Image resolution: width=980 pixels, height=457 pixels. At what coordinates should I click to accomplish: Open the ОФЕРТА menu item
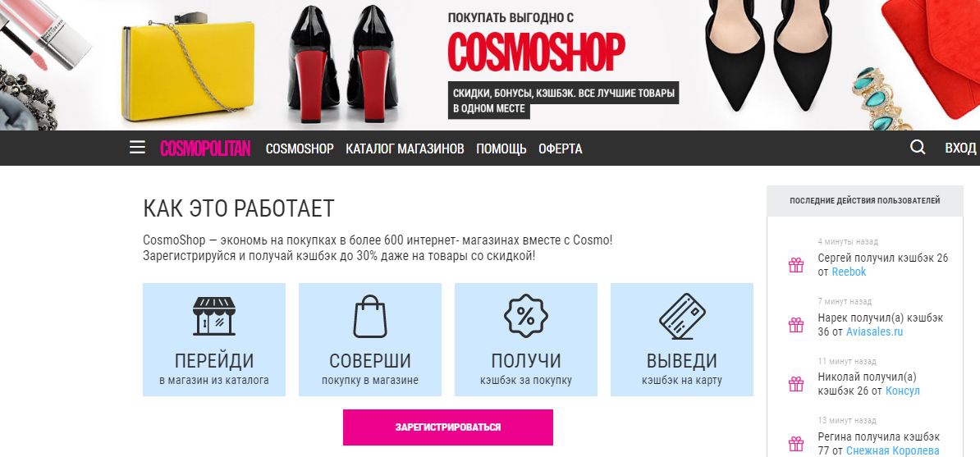tap(560, 149)
